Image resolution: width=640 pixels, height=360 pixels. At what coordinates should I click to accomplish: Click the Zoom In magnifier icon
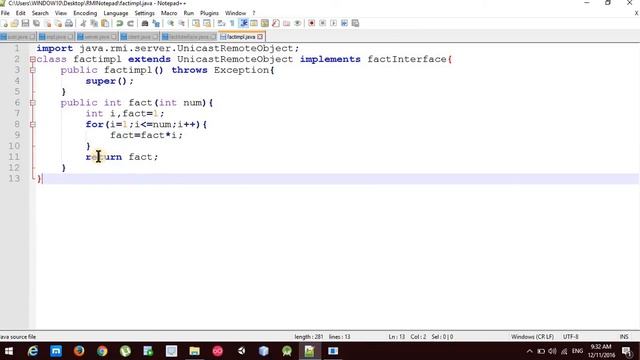point(171,23)
